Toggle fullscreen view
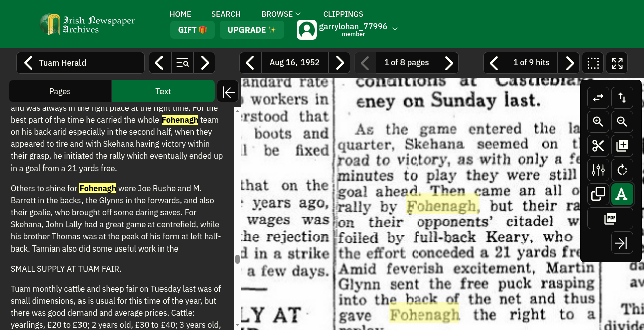 point(617,63)
